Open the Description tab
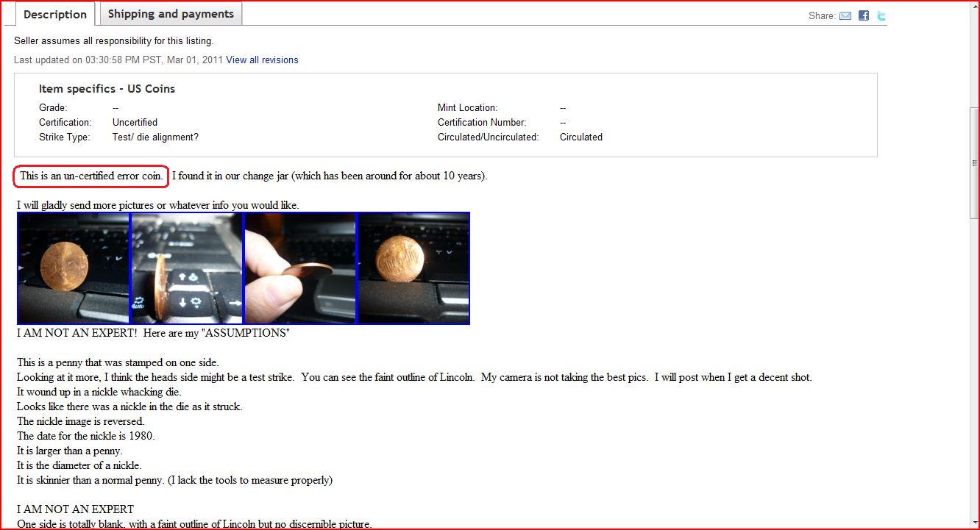 point(55,14)
